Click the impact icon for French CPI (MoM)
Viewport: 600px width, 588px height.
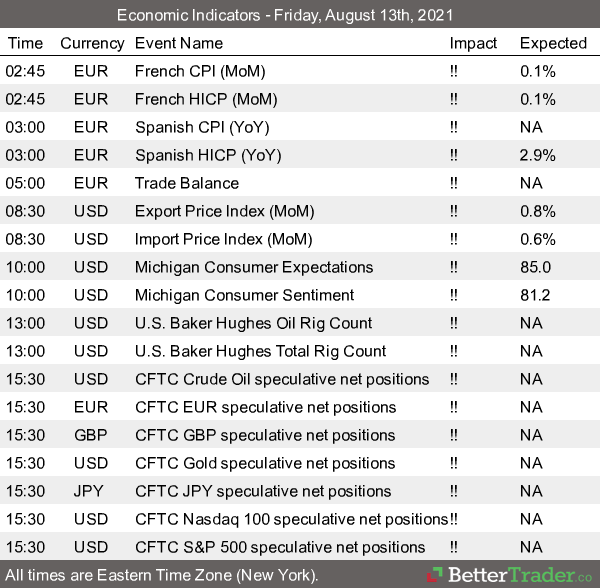click(455, 71)
